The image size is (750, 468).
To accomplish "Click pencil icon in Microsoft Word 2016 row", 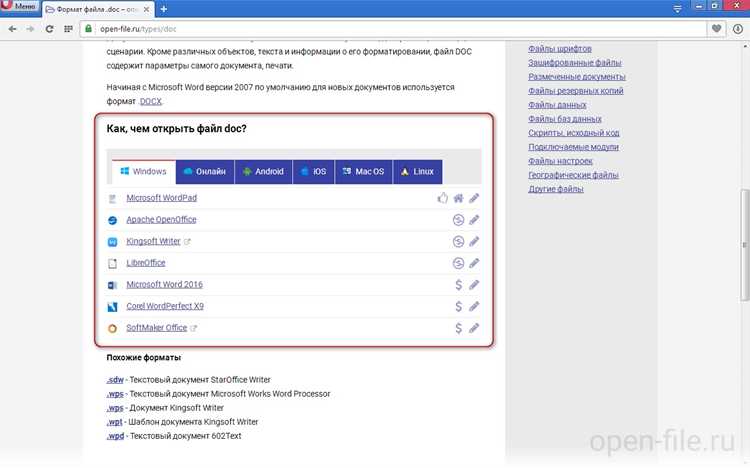I will click(x=474, y=285).
